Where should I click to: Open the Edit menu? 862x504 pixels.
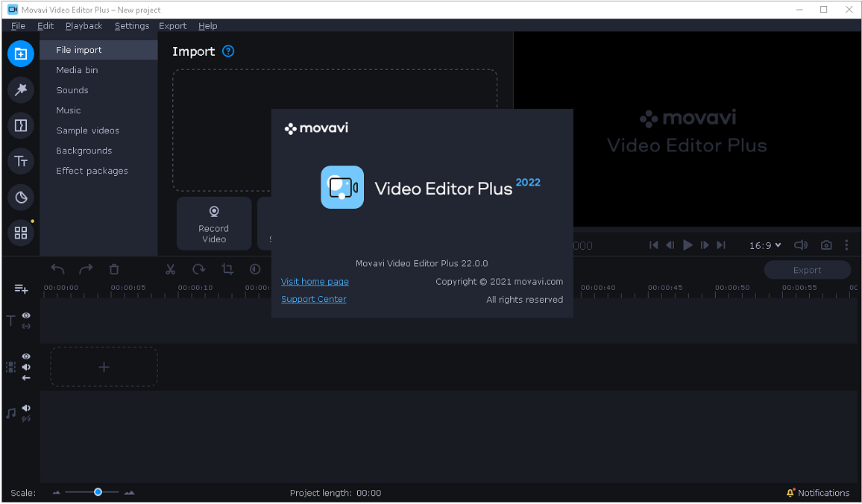point(45,26)
